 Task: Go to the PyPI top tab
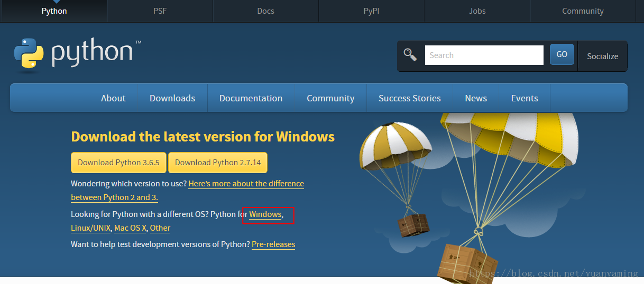(372, 11)
